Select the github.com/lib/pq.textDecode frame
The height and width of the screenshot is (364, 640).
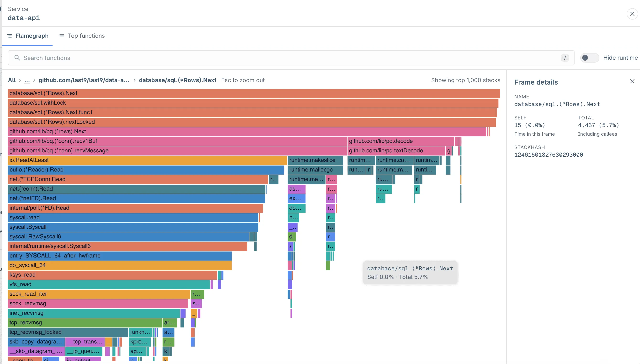[x=396, y=150]
